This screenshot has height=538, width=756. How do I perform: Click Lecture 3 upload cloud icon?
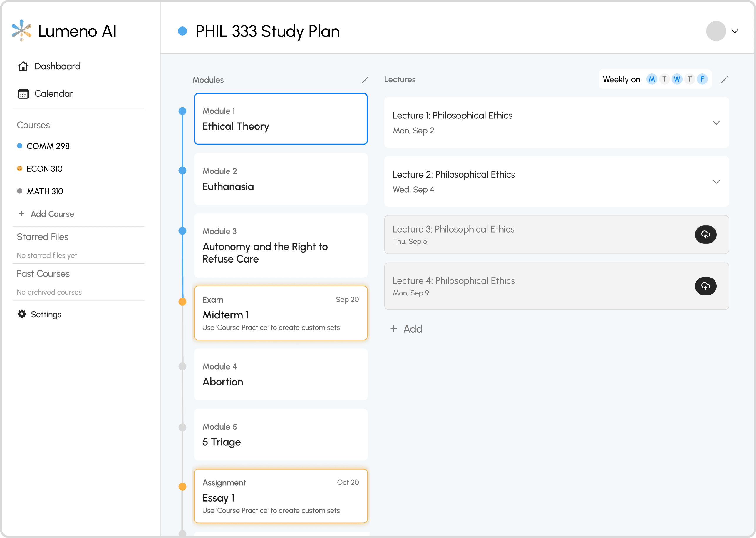tap(705, 235)
